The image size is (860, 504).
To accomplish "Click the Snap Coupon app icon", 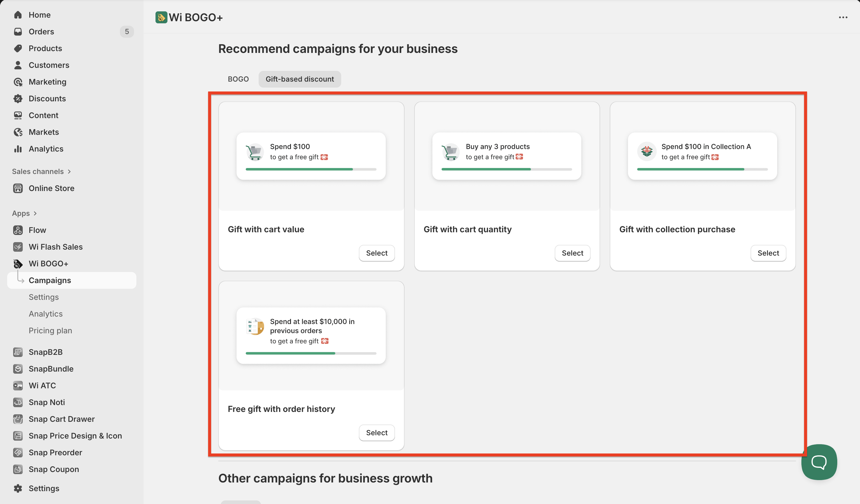I will [x=18, y=469].
